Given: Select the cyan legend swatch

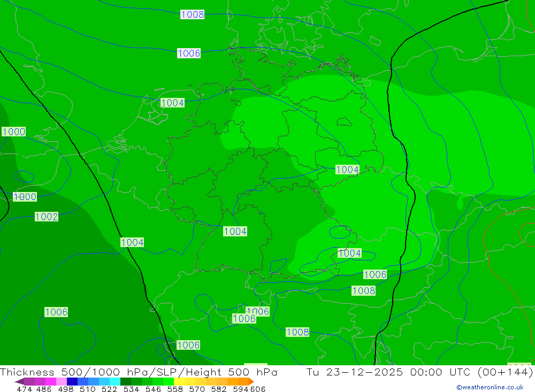Looking at the screenshot, I should 115,381.
